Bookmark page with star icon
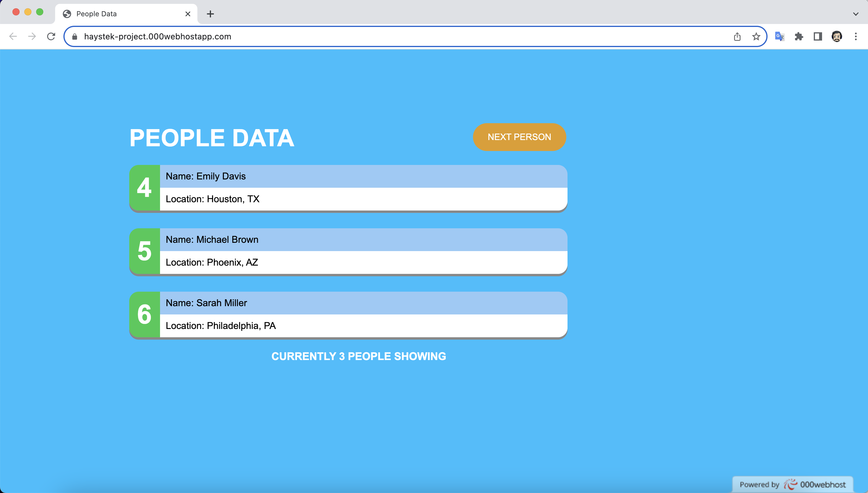 coord(756,36)
